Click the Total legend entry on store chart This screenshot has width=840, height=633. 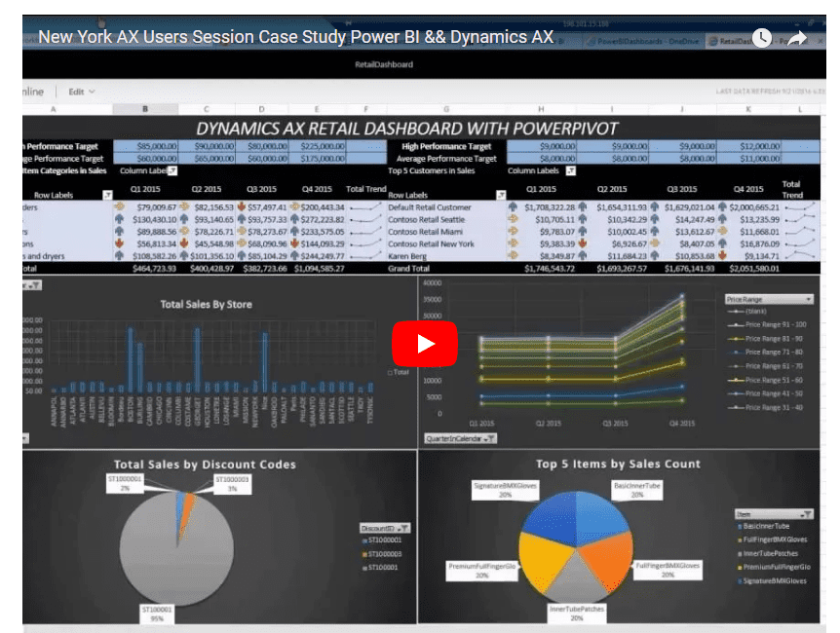point(398,372)
